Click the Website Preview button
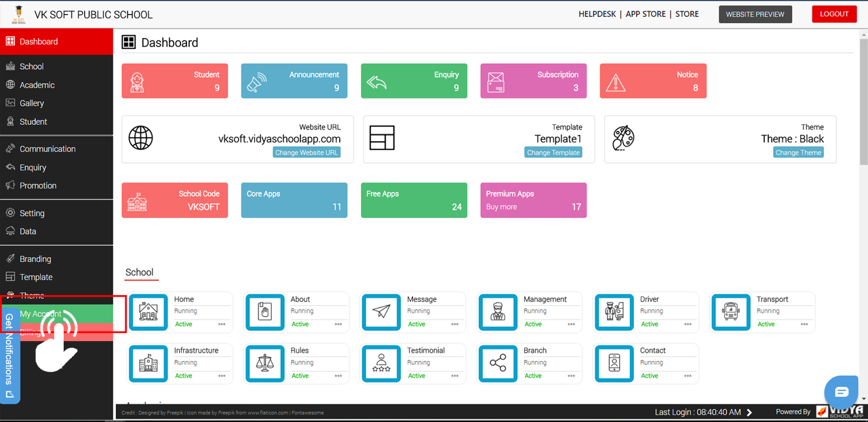The width and height of the screenshot is (868, 422). [755, 14]
